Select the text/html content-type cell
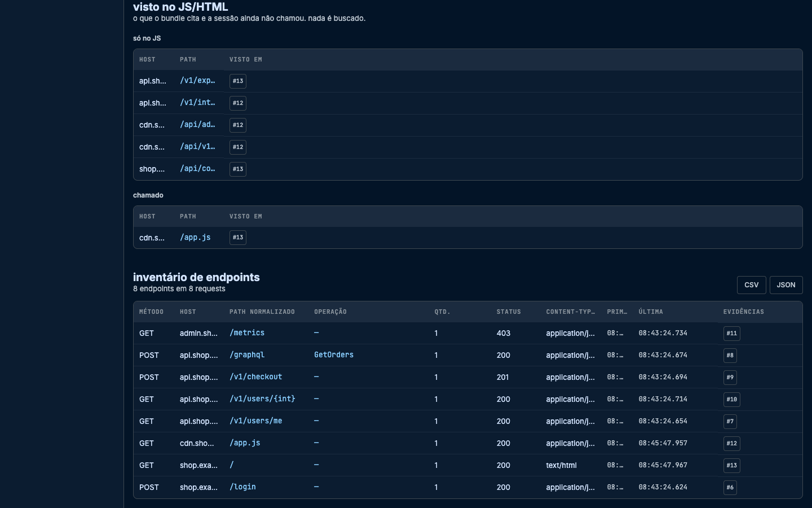Image resolution: width=812 pixels, height=508 pixels. tap(561, 466)
